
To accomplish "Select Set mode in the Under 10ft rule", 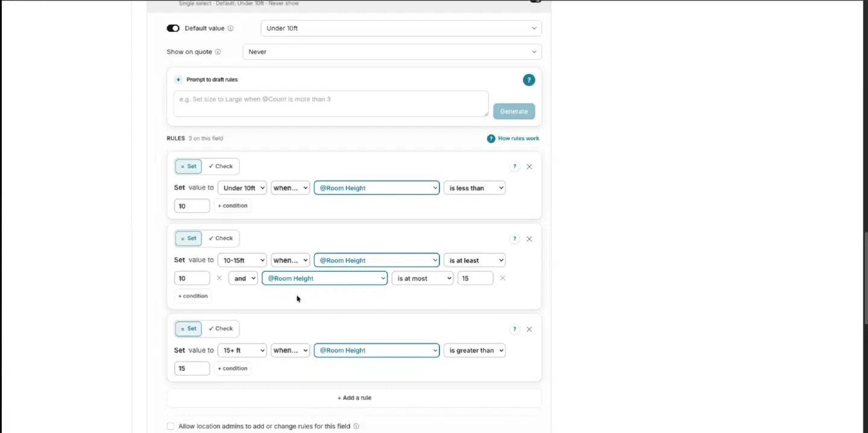I will click(x=189, y=166).
